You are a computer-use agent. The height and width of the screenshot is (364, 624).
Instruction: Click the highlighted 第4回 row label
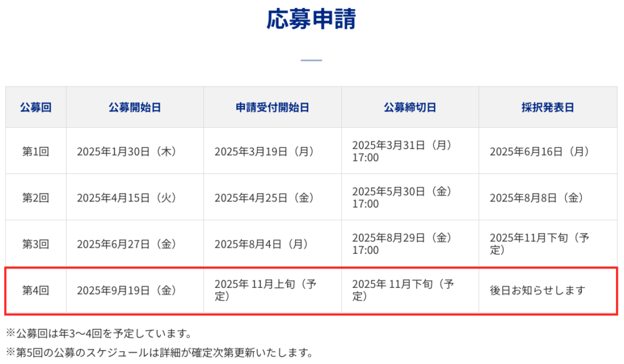click(36, 290)
